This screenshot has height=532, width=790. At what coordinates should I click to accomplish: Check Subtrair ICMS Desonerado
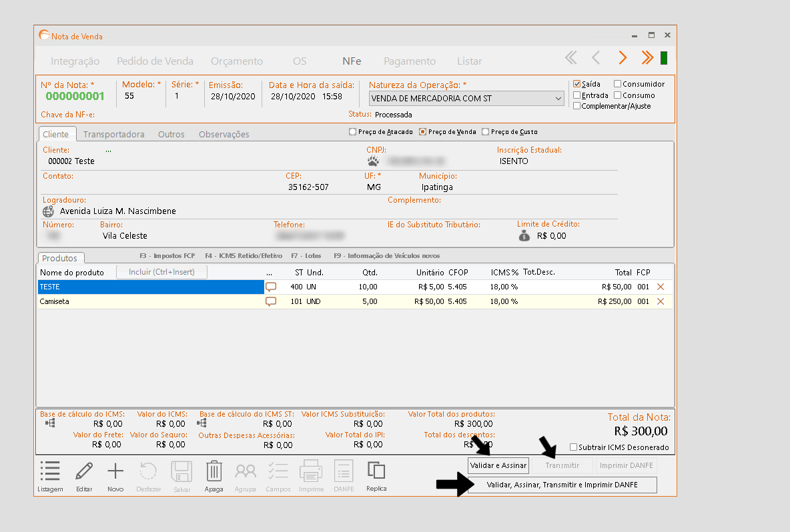[x=573, y=447]
